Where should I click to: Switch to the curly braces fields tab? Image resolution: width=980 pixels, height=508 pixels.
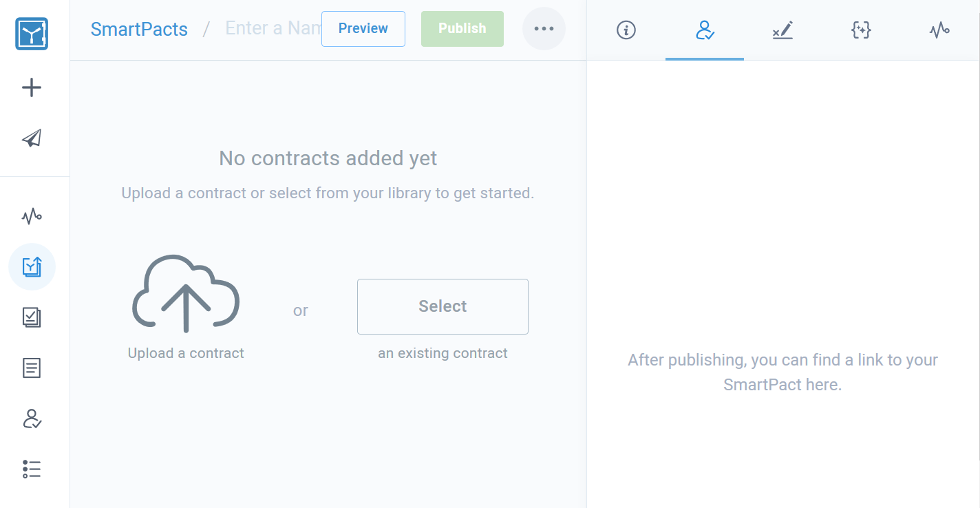[x=861, y=30]
